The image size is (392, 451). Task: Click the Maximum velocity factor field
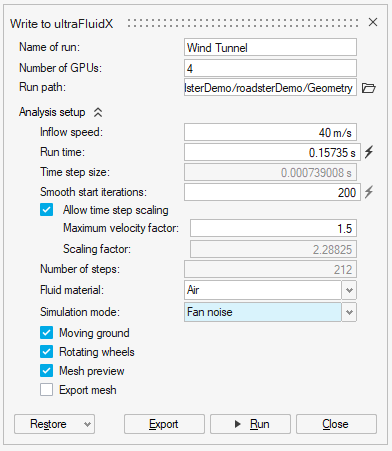(273, 228)
